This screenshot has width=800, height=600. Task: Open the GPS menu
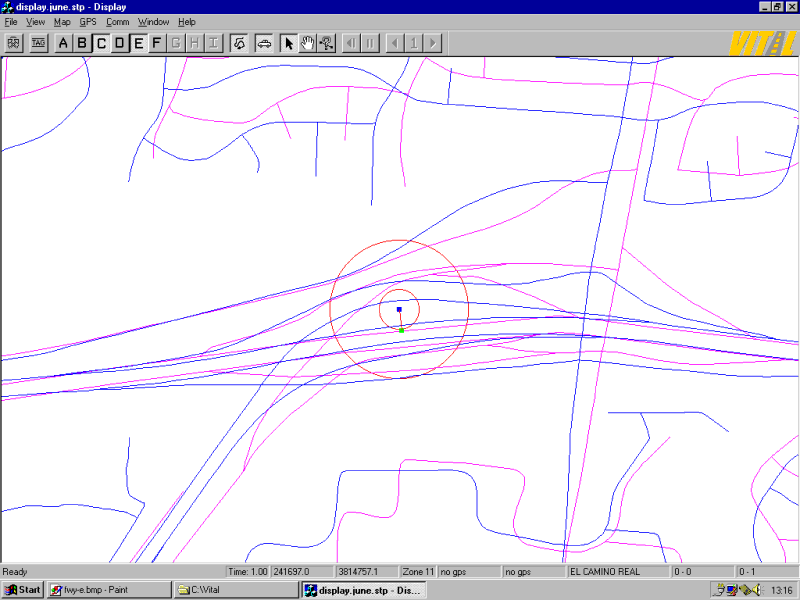[88, 22]
